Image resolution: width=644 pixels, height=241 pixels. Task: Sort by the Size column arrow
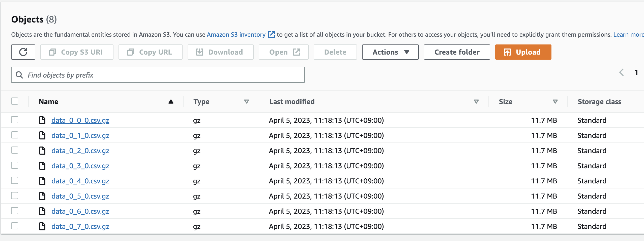pyautogui.click(x=555, y=102)
